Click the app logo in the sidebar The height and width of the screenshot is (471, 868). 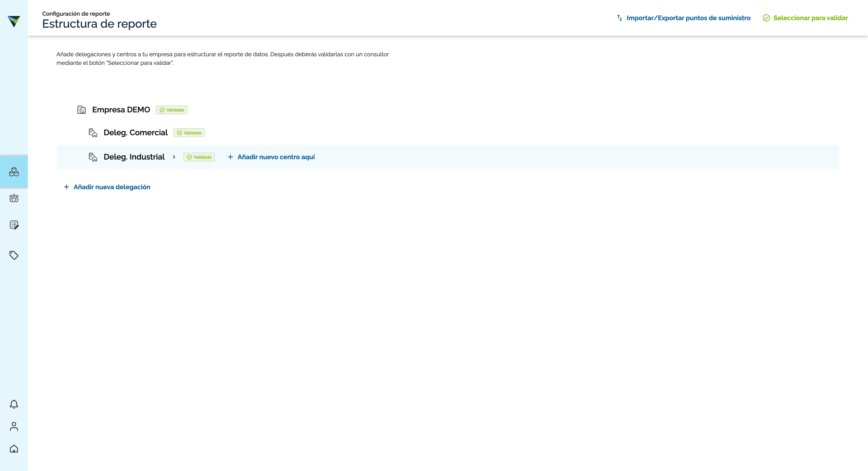click(x=14, y=21)
